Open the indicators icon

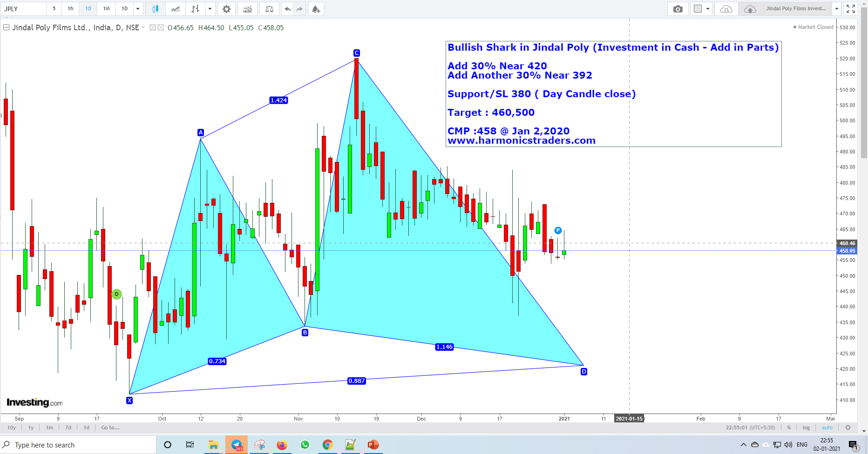tap(248, 9)
